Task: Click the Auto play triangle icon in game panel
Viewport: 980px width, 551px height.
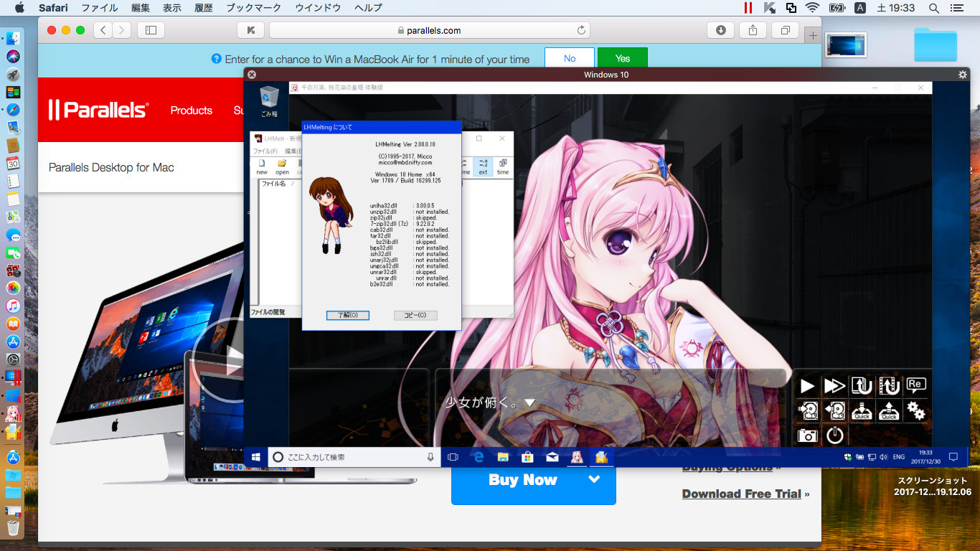Action: 808,386
